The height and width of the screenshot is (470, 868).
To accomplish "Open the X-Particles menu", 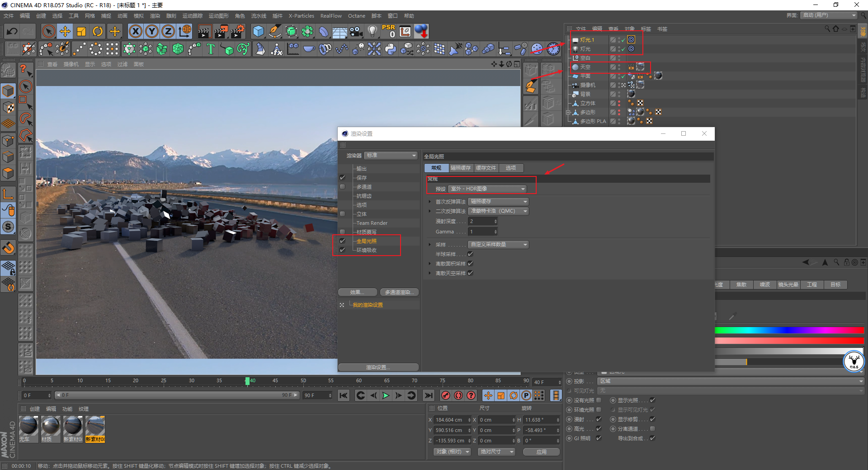I will (301, 16).
